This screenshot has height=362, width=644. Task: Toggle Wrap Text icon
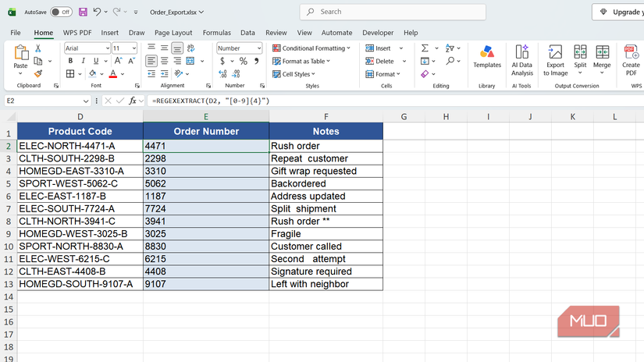(190, 48)
